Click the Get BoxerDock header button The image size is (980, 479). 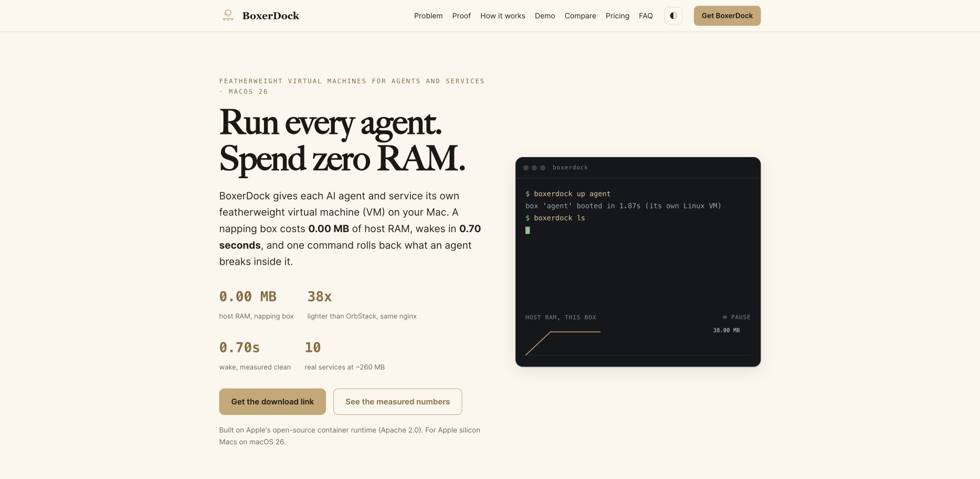click(x=727, y=16)
